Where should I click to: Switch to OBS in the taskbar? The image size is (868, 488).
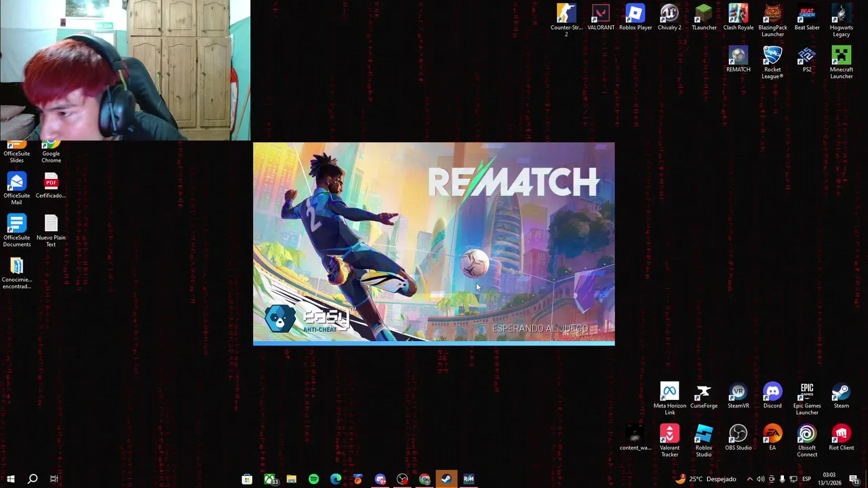[402, 479]
